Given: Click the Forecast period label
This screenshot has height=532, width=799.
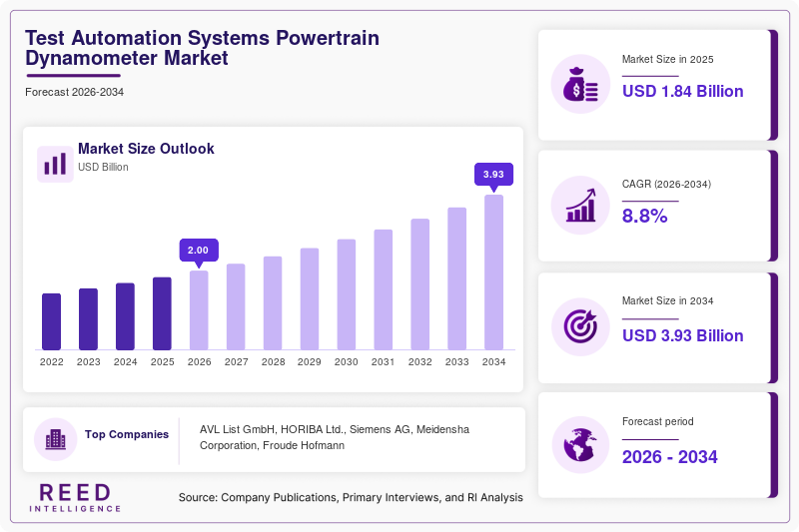Looking at the screenshot, I should tap(658, 421).
